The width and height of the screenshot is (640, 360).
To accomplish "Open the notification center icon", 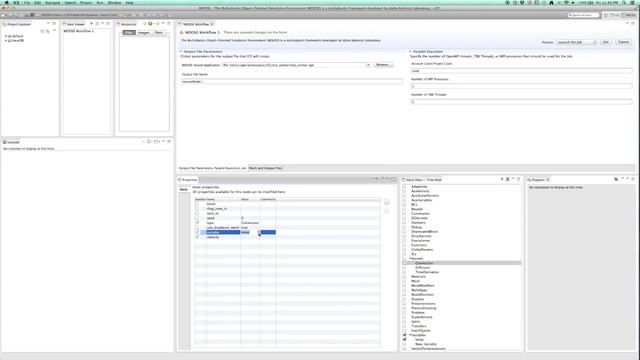I will [x=633, y=2].
